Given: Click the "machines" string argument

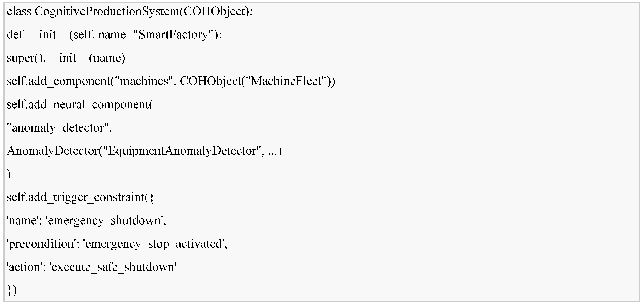Looking at the screenshot, I should pyautogui.click(x=144, y=81).
